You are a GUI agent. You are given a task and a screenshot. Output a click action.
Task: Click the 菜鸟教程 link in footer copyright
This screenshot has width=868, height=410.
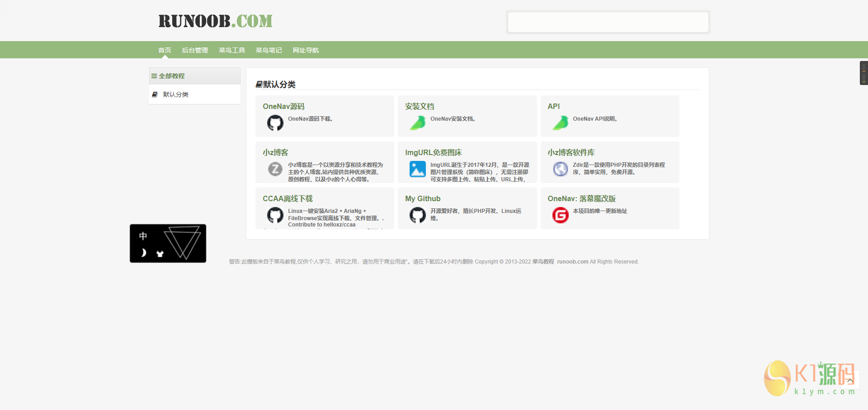543,262
